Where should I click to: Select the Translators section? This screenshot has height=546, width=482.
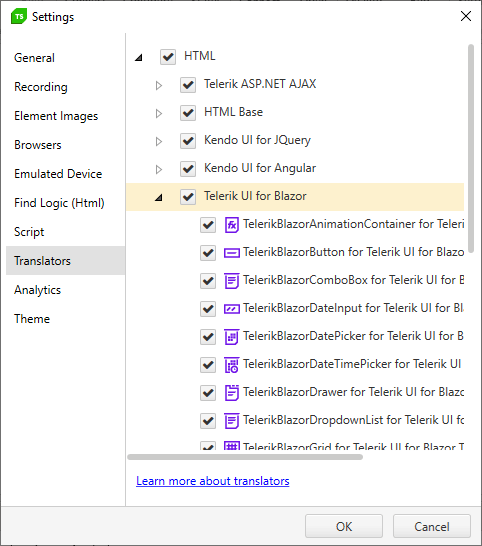click(x=65, y=260)
